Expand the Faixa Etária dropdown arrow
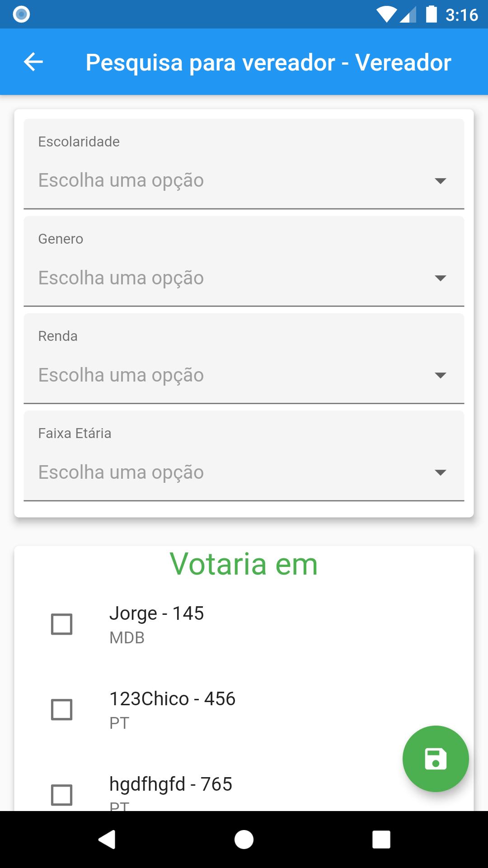The height and width of the screenshot is (868, 488). point(440,472)
